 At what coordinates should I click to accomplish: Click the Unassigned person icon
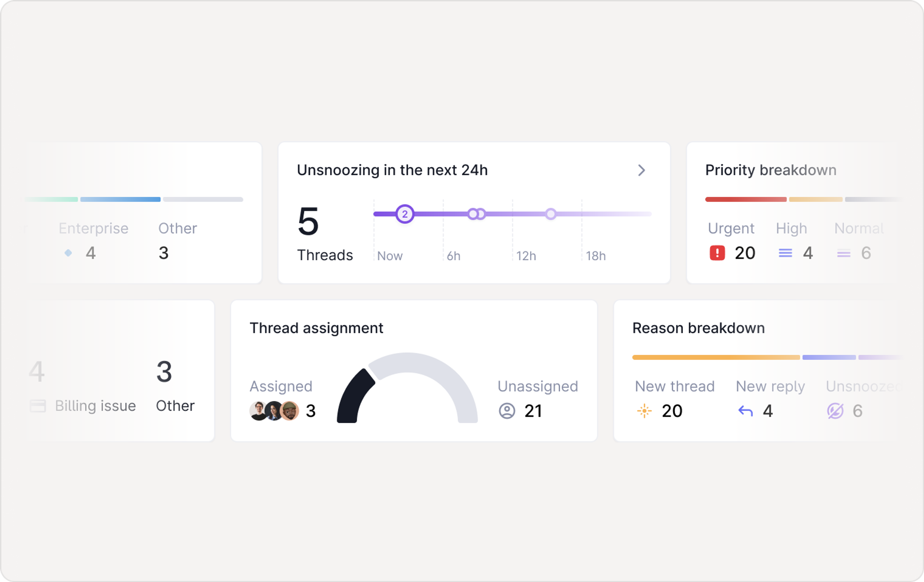507,411
